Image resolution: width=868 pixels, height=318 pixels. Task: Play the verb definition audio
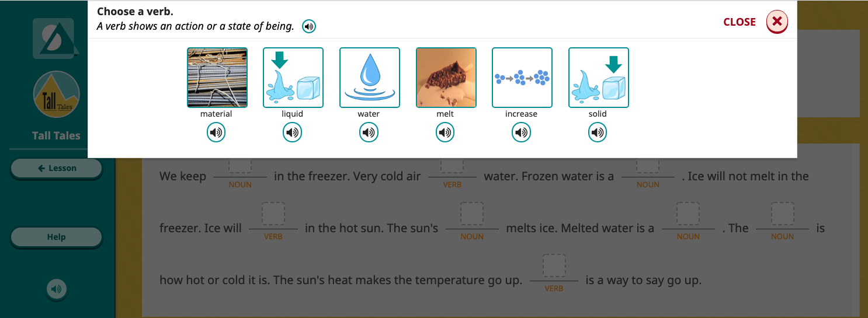309,26
